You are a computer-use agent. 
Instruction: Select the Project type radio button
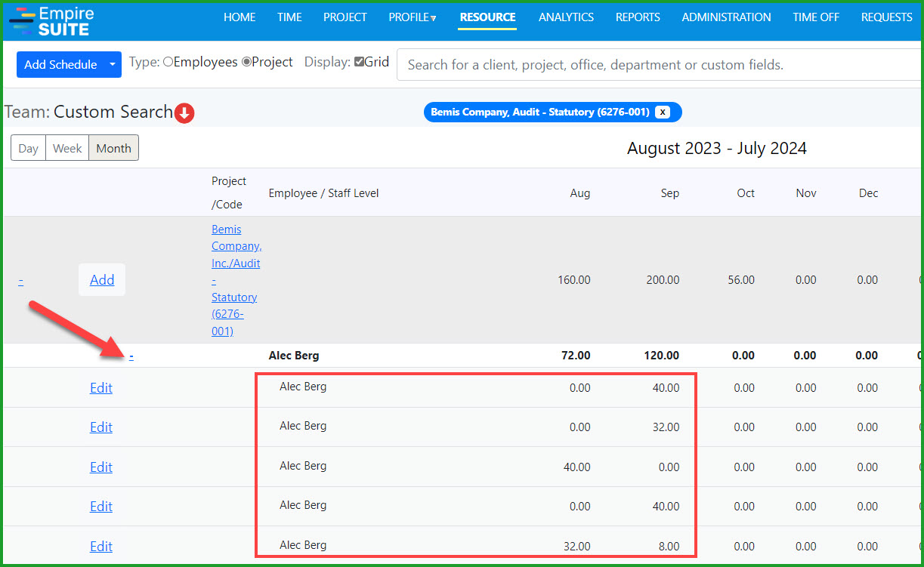246,62
